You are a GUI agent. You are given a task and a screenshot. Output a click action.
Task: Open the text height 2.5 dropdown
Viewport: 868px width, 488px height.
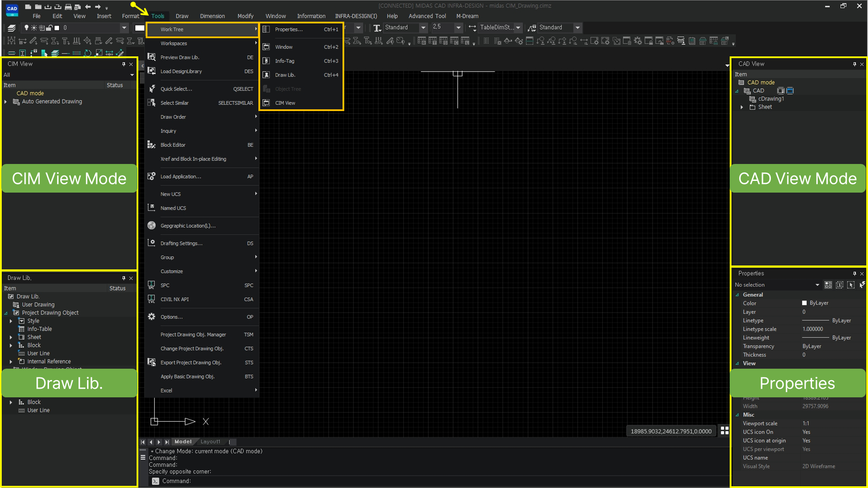[458, 28]
